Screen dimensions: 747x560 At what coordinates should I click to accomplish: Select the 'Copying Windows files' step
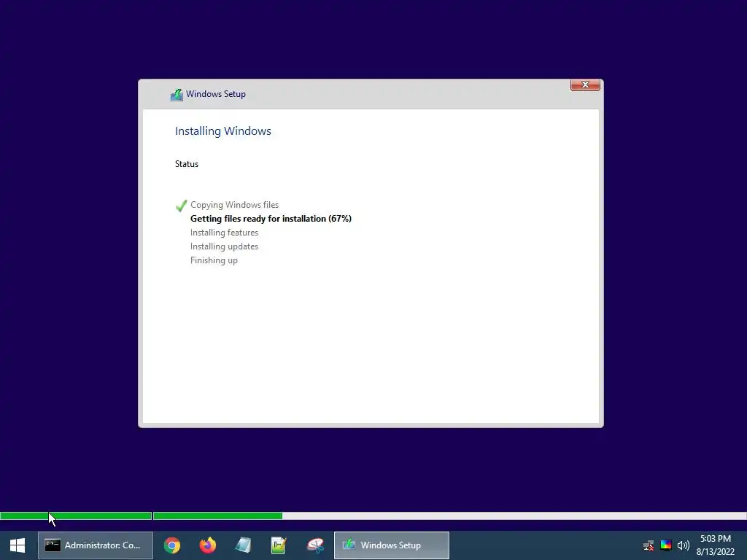click(x=234, y=205)
